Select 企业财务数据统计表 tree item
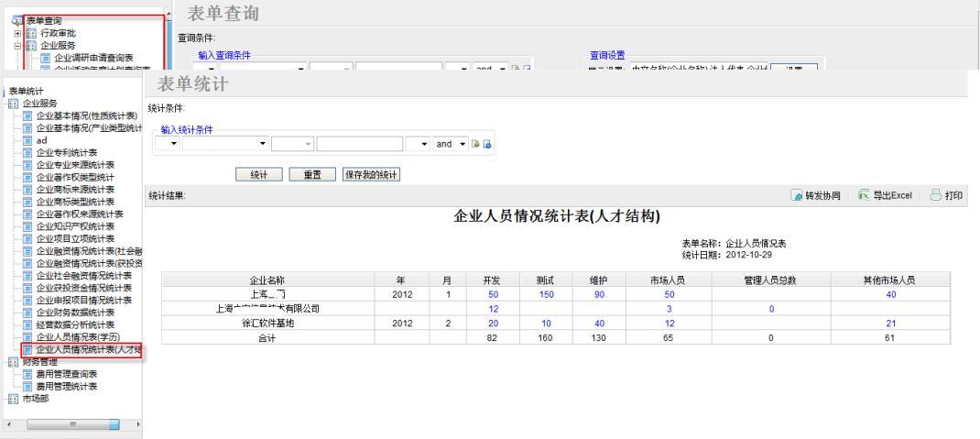The image size is (980, 439). click(x=75, y=313)
